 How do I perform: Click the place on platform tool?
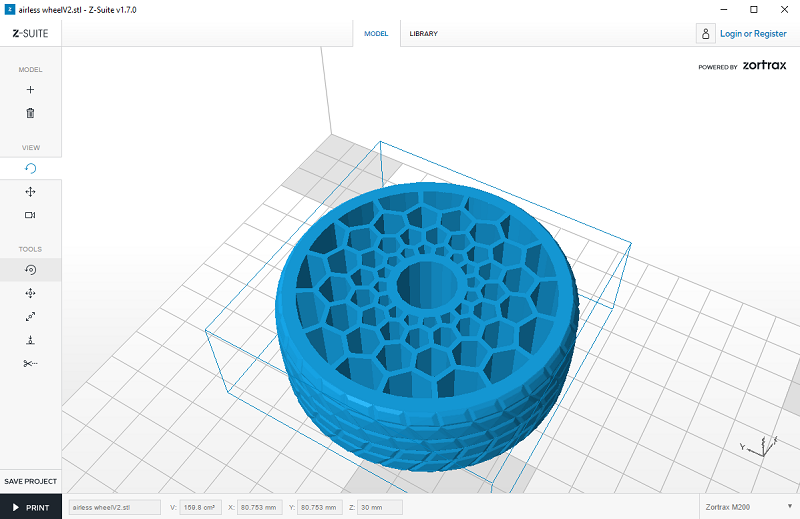30,340
